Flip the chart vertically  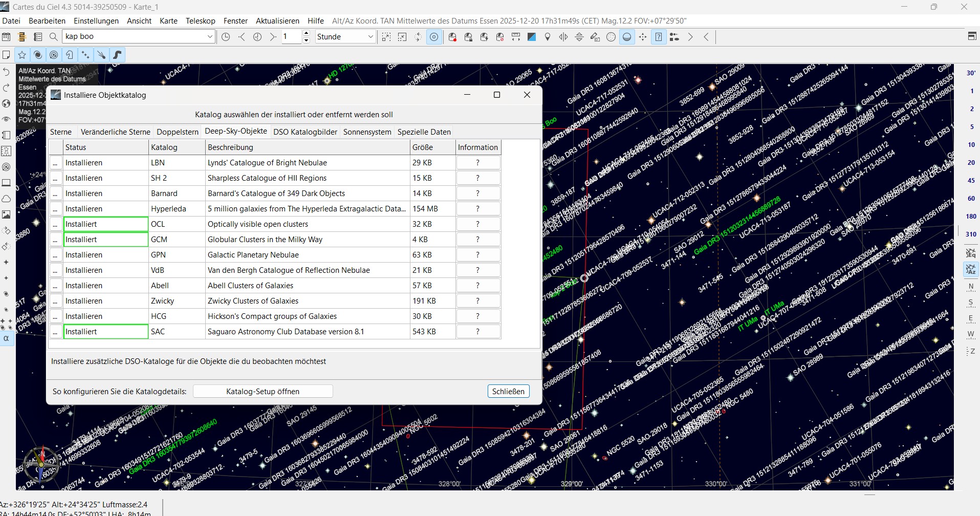point(579,37)
